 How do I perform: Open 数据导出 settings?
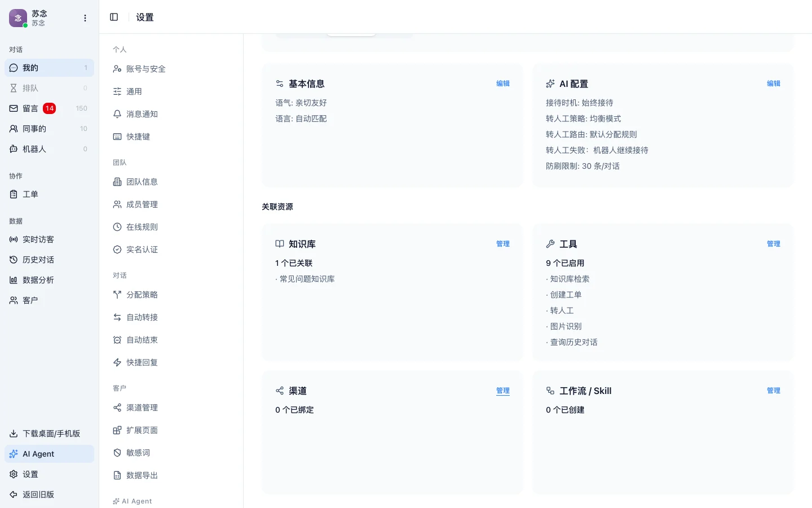pyautogui.click(x=171, y=475)
